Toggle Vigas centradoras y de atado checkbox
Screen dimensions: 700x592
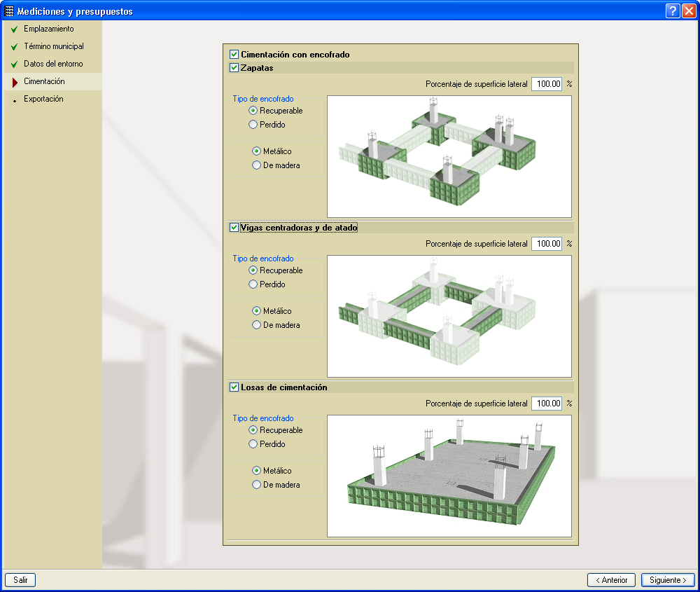pyautogui.click(x=234, y=228)
